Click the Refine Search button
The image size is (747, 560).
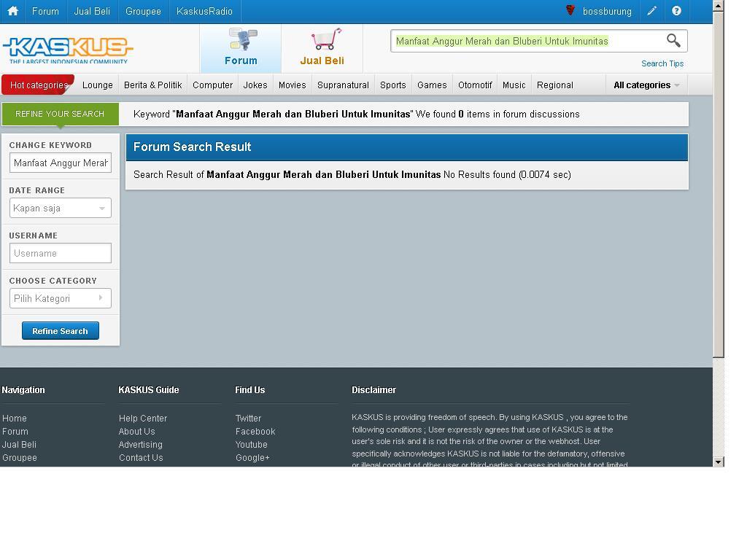point(61,331)
